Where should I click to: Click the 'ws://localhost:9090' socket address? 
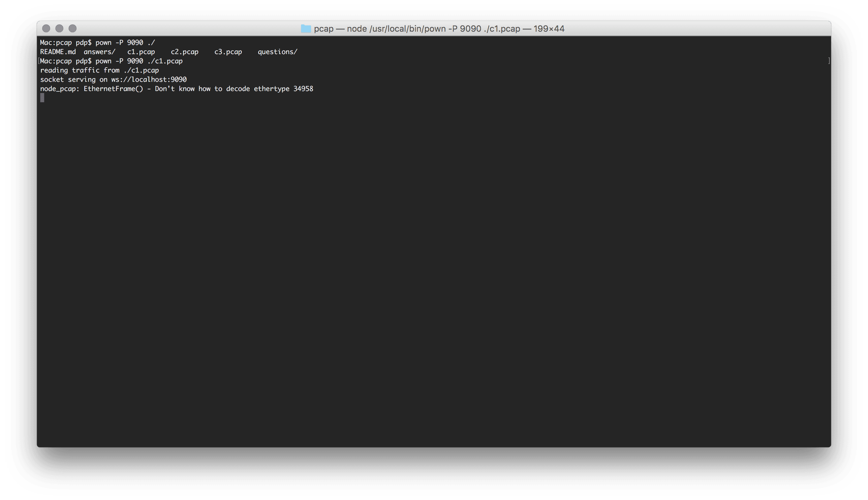pyautogui.click(x=149, y=80)
